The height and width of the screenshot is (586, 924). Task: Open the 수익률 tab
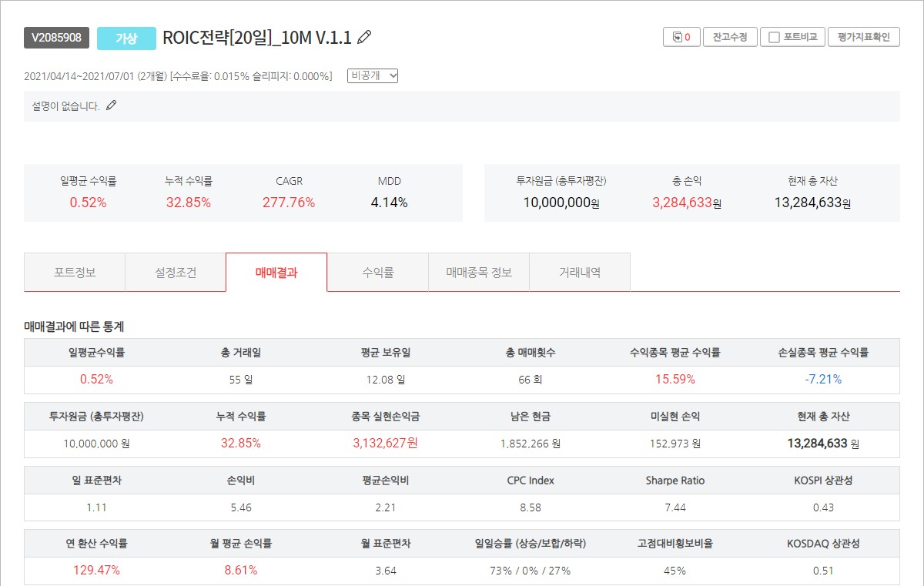click(x=378, y=272)
